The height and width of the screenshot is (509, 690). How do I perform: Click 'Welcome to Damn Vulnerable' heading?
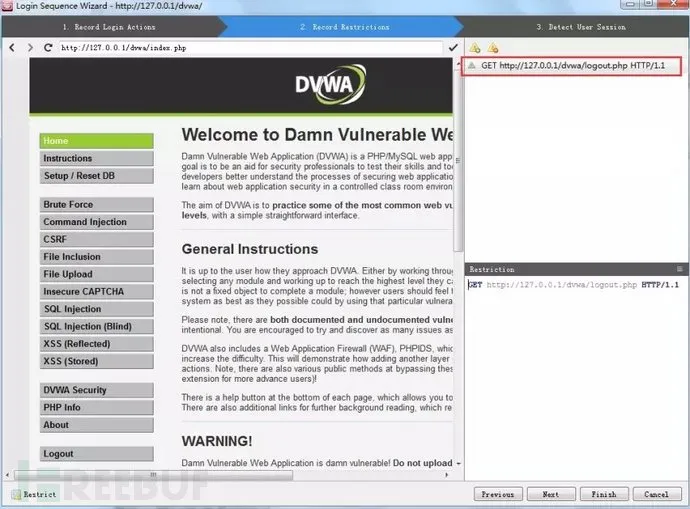[x=317, y=135]
